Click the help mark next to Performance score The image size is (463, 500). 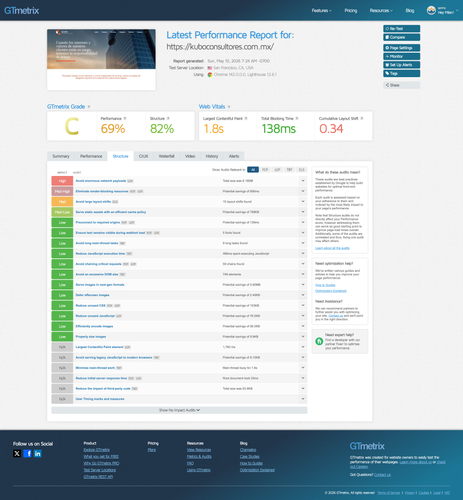tap(125, 118)
